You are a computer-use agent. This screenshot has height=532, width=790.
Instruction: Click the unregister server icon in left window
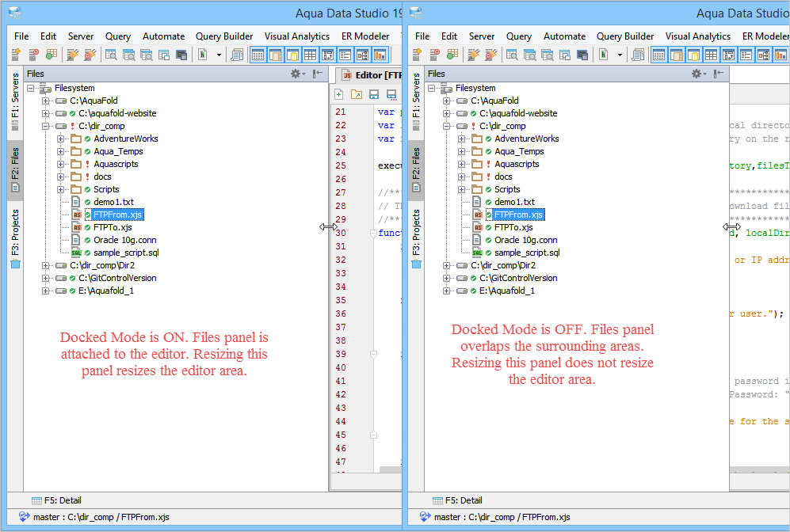click(x=33, y=55)
